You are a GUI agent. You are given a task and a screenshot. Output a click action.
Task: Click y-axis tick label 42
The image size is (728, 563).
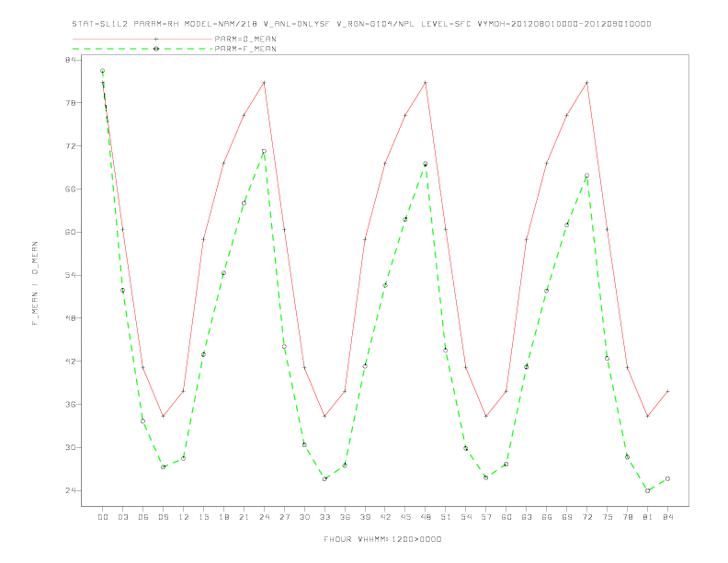tap(70, 361)
